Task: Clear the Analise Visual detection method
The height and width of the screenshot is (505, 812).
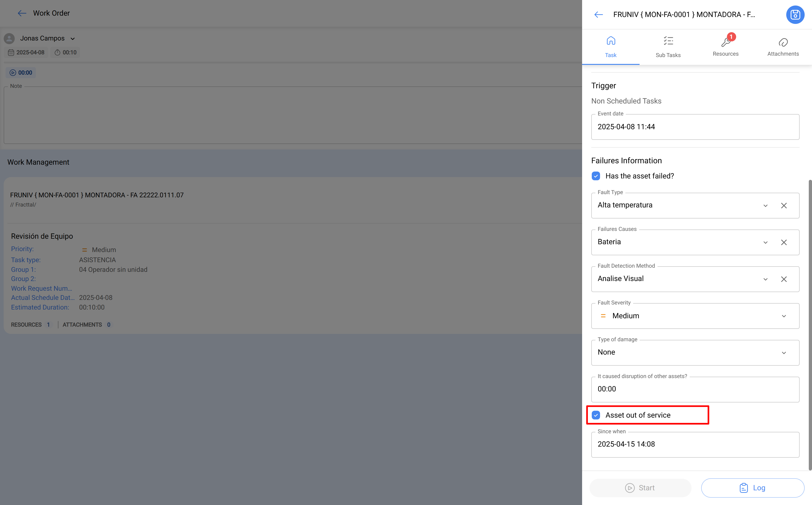Action: tap(784, 279)
